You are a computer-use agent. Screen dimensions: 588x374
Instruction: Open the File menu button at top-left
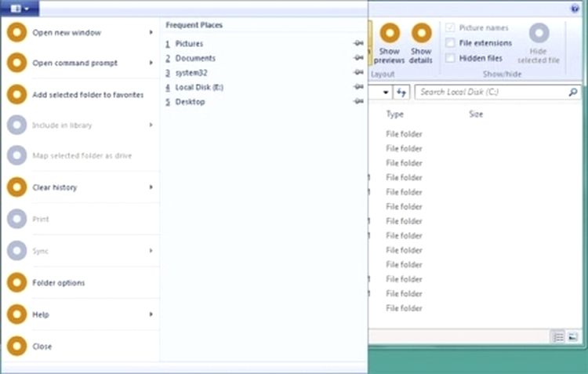[x=19, y=8]
